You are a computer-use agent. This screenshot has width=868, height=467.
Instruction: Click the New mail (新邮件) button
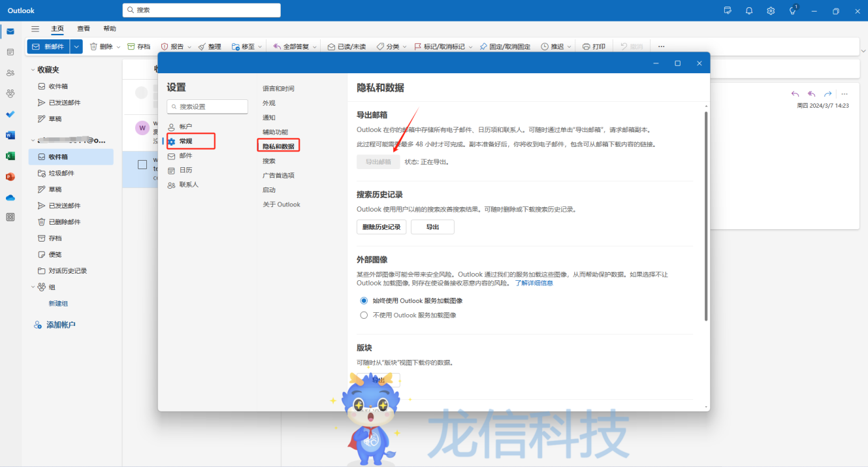click(48, 46)
